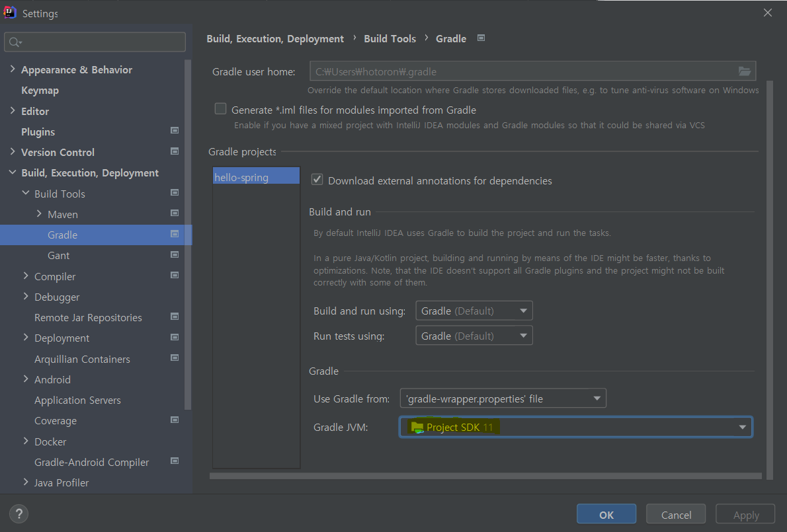Image resolution: width=787 pixels, height=532 pixels.
Task: Click the IntelliJ IDEA logo in title bar
Action: pyautogui.click(x=9, y=13)
